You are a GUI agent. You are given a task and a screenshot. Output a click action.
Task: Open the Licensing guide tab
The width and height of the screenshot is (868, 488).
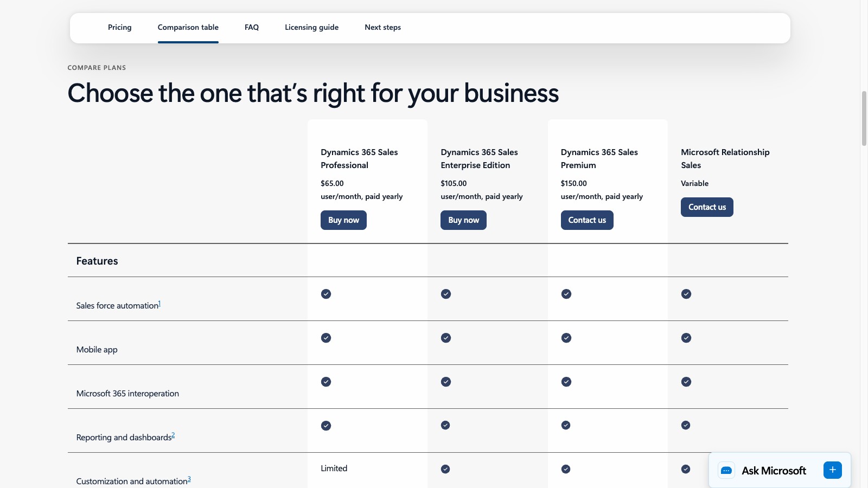coord(311,27)
